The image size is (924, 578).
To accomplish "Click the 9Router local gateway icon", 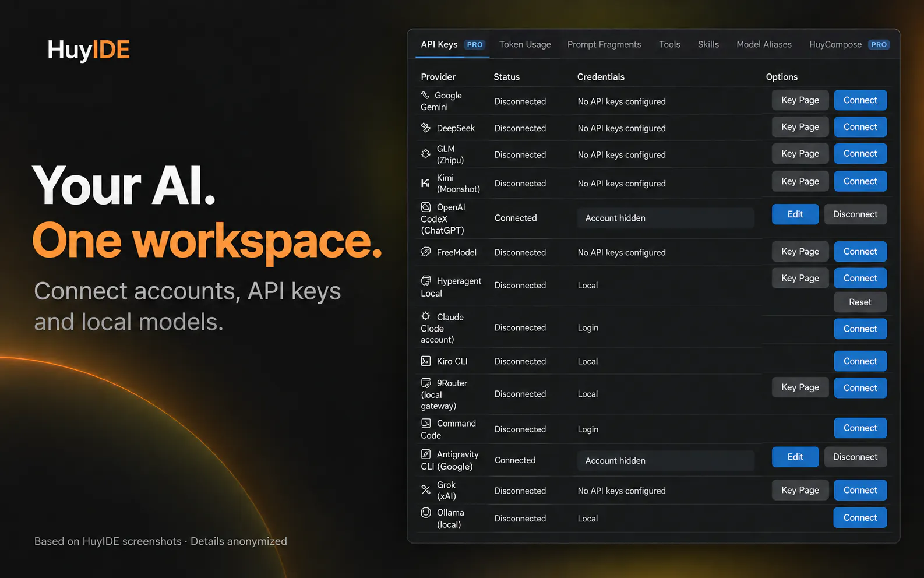I will [x=426, y=383].
